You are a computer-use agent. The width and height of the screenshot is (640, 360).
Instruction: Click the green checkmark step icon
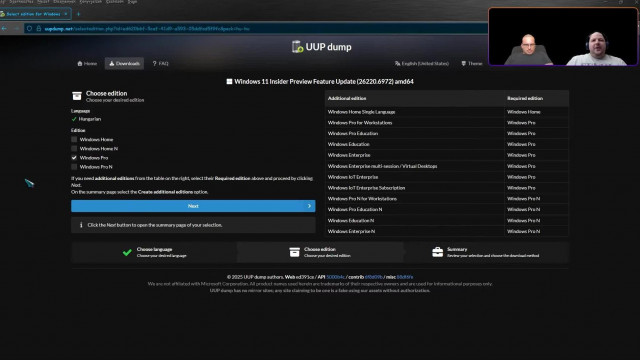tap(127, 253)
